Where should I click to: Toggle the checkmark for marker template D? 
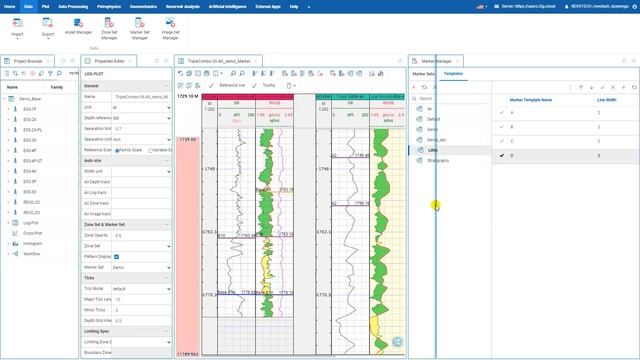point(502,156)
